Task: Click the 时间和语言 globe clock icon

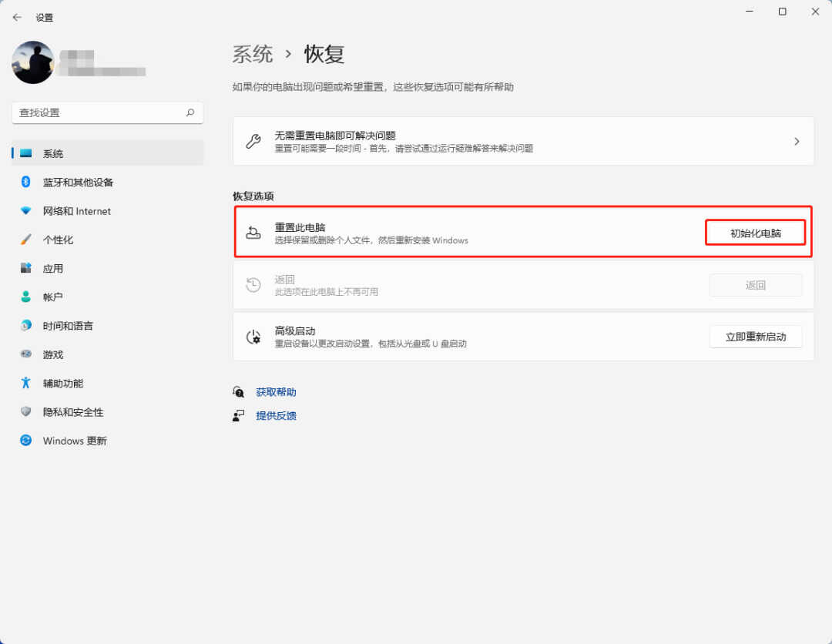Action: click(x=25, y=325)
